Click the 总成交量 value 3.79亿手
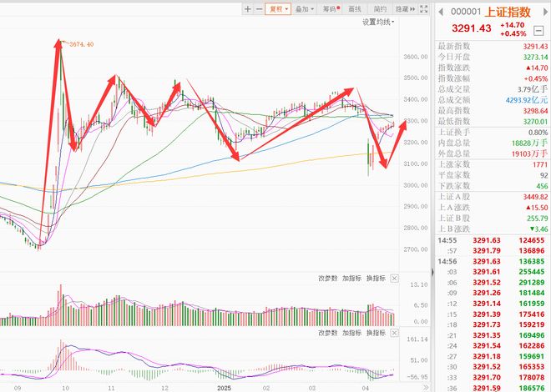 pos(533,89)
